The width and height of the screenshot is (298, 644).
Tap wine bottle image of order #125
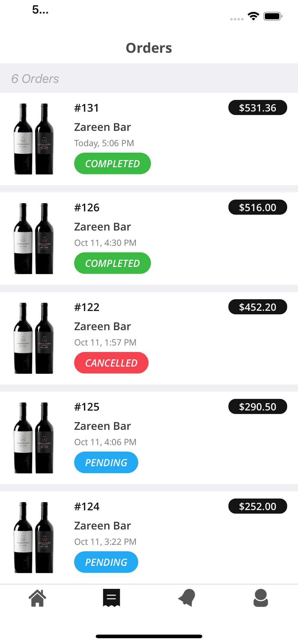point(34,438)
